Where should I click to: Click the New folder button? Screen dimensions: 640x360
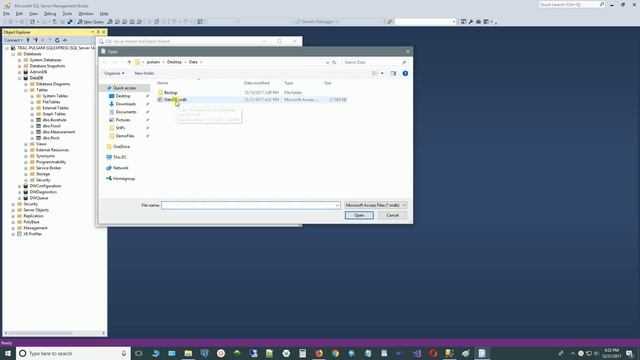coord(144,73)
